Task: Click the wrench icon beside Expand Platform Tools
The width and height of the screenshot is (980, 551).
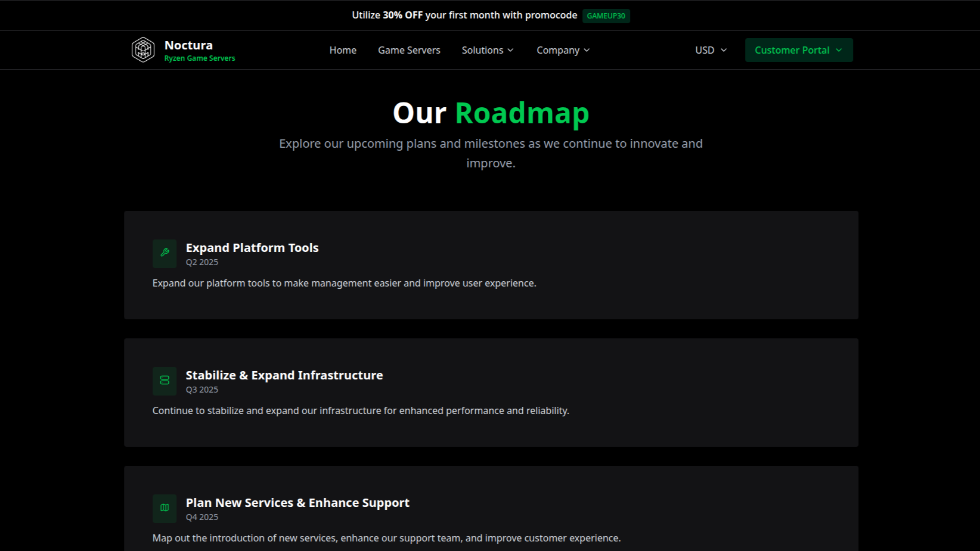Action: 165,253
